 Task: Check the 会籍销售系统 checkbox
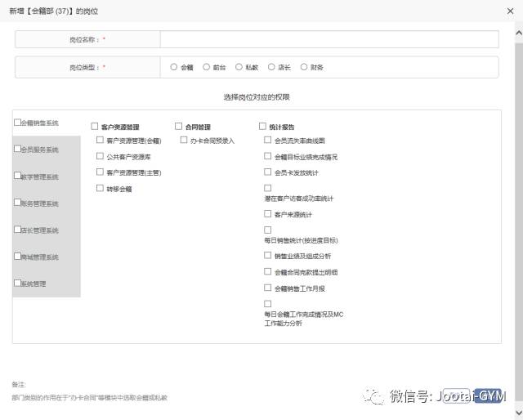(x=17, y=123)
